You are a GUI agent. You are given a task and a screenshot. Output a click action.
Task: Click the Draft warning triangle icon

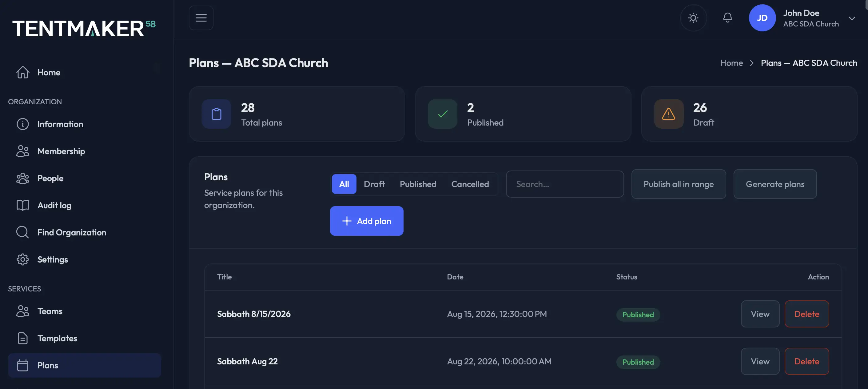pos(668,114)
